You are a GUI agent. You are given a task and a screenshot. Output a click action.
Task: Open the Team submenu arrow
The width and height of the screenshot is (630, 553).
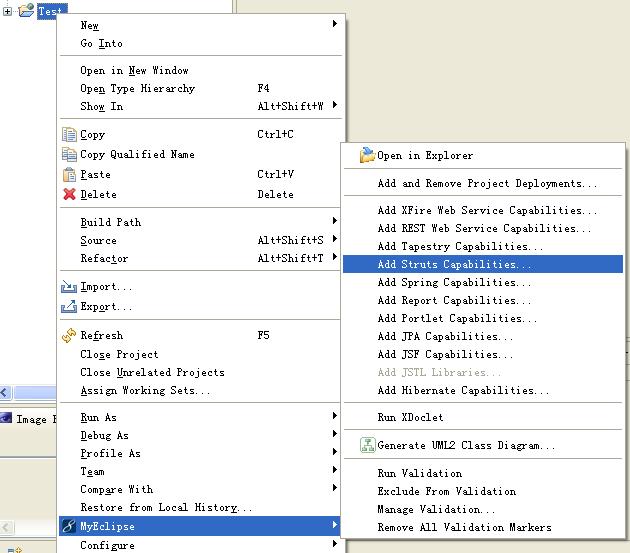tap(335, 469)
